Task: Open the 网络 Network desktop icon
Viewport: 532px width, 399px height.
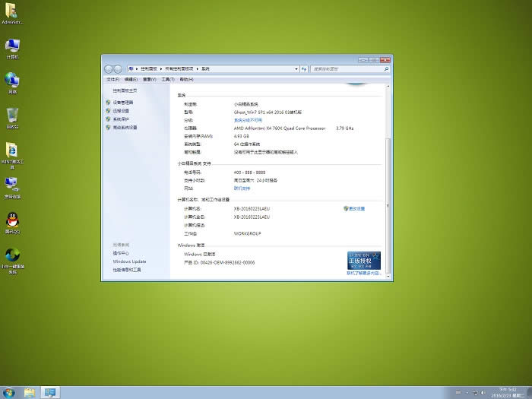Action: (x=12, y=80)
